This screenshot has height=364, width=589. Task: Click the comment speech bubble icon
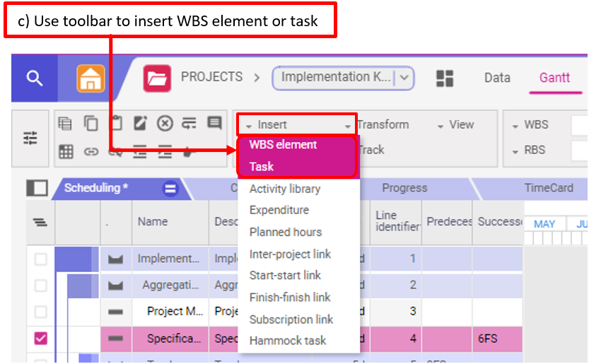(214, 124)
